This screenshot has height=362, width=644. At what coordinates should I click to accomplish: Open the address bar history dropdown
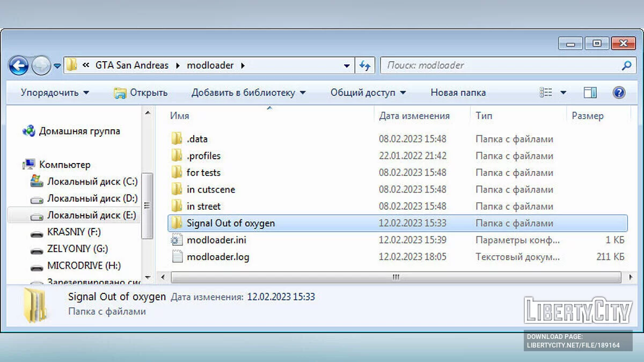pyautogui.click(x=347, y=66)
